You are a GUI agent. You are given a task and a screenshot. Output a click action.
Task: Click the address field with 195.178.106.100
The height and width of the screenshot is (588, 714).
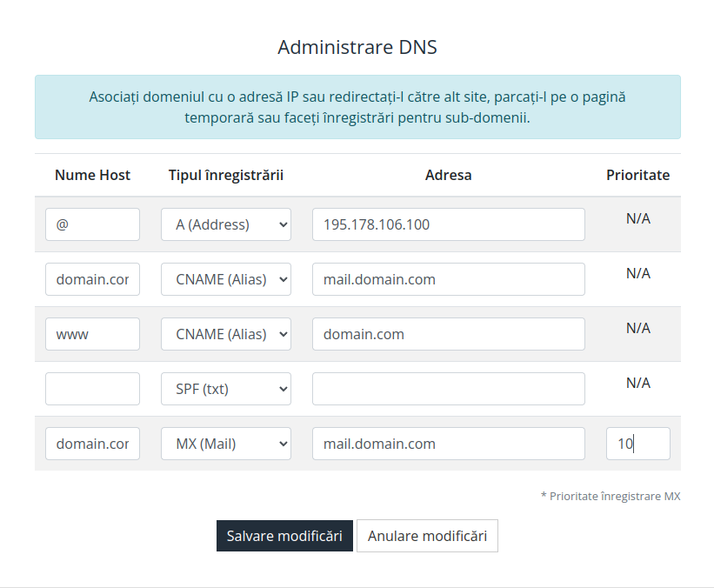click(449, 224)
